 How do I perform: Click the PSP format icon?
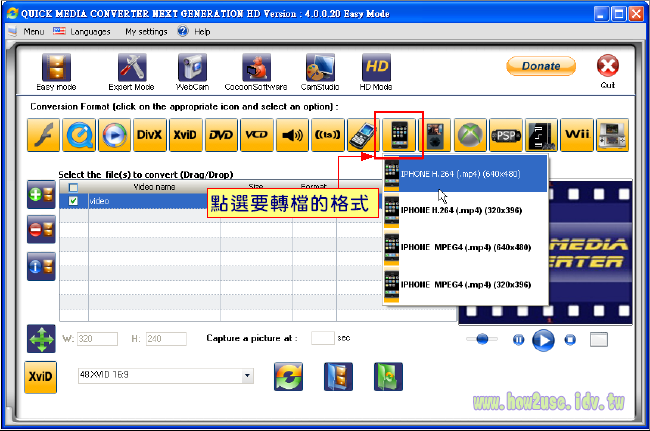click(x=507, y=134)
